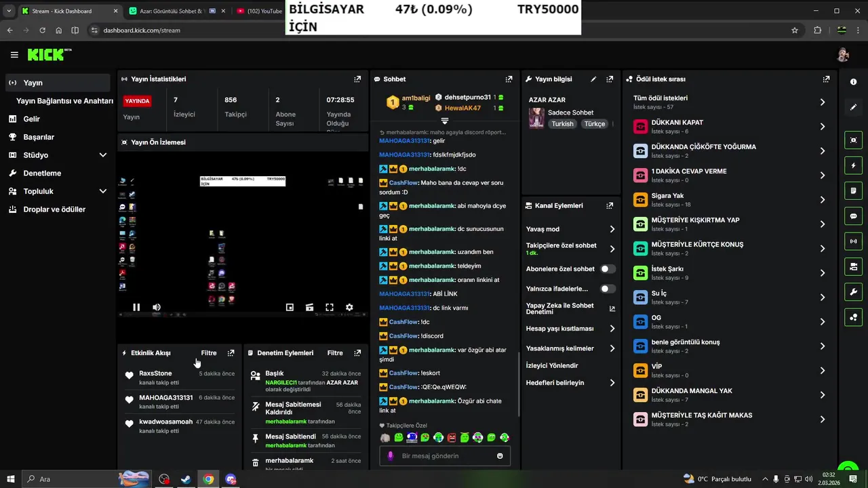Pop out the Denetim Eylemleri panel
This screenshot has width=868, height=488.
point(357,353)
